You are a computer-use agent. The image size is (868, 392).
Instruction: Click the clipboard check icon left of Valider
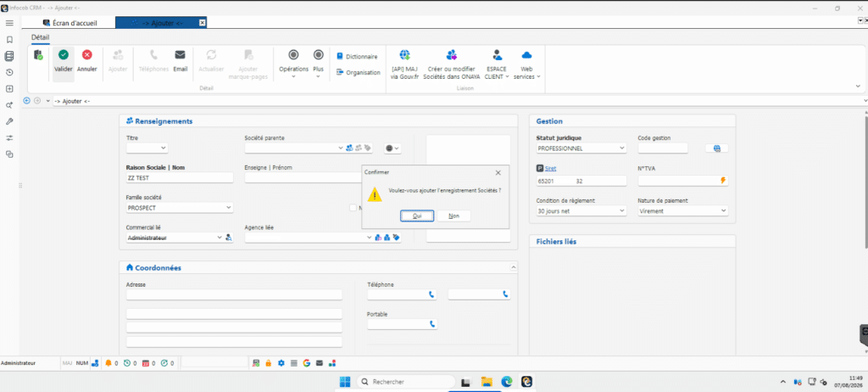coord(38,55)
